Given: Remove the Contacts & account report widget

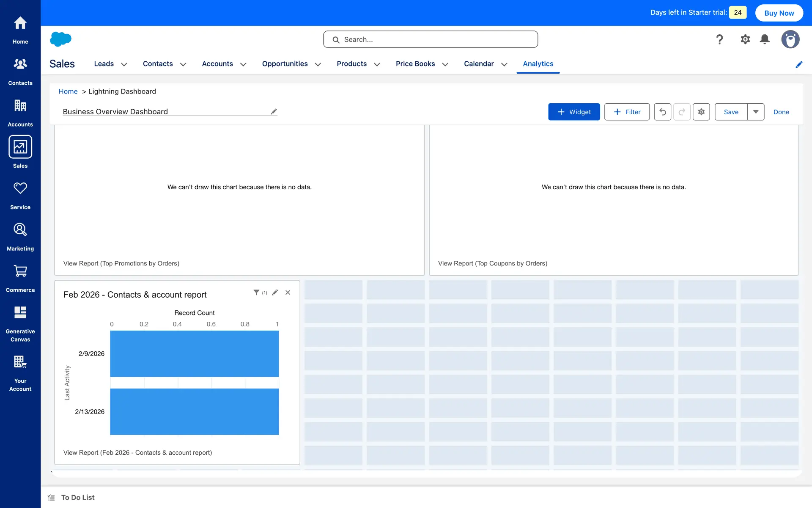Looking at the screenshot, I should (x=288, y=293).
